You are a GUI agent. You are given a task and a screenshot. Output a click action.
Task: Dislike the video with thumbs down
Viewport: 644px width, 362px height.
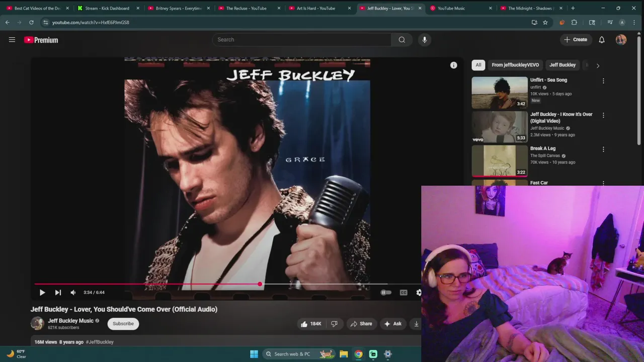click(334, 324)
